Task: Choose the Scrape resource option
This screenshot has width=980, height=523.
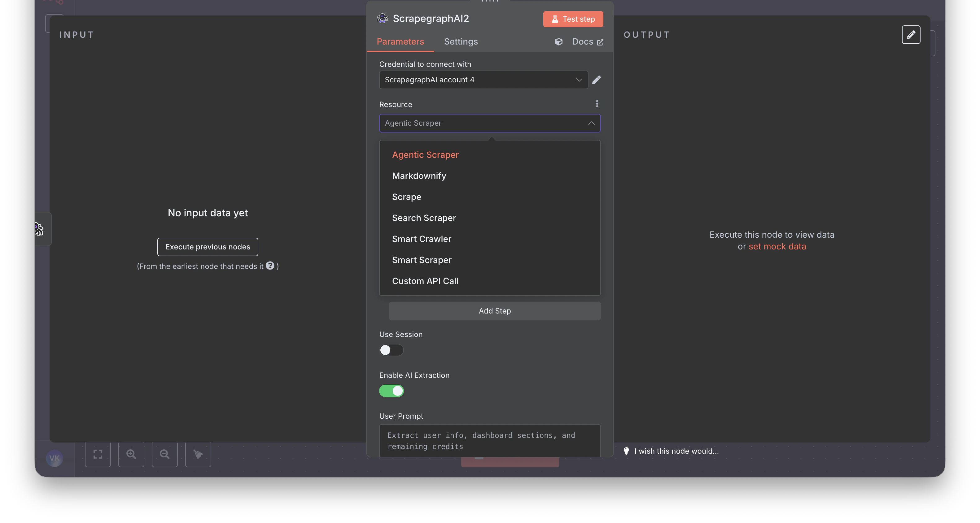Action: (490, 197)
